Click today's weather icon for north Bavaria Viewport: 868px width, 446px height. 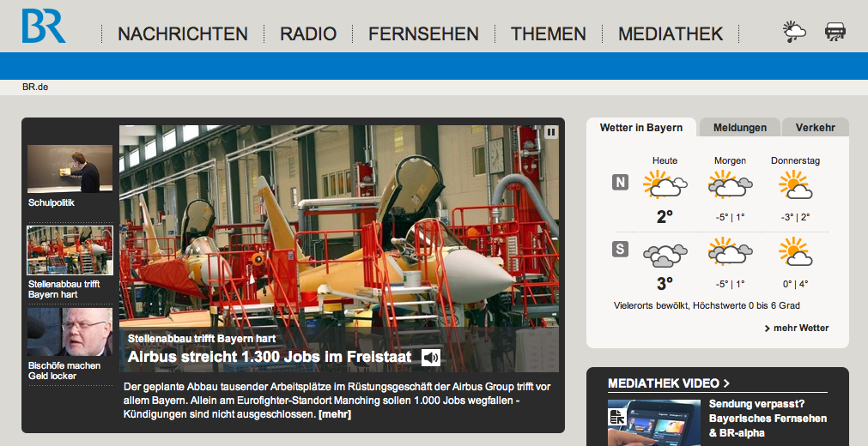(x=665, y=184)
